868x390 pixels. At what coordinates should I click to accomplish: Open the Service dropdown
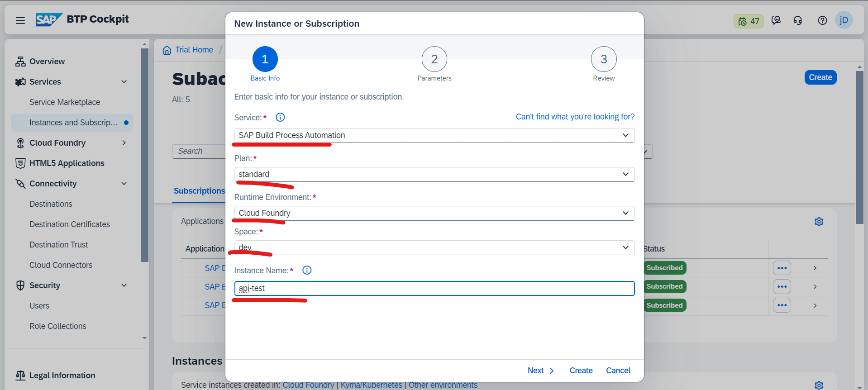click(x=434, y=135)
